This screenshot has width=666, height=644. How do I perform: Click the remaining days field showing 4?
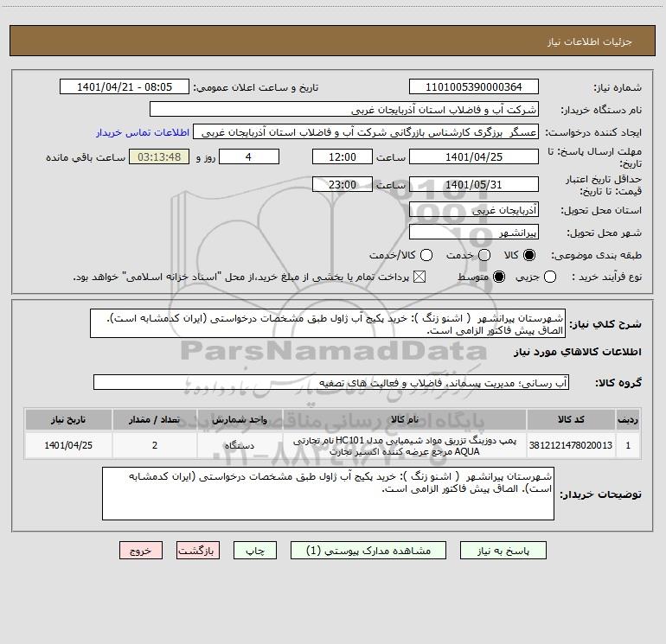(x=249, y=156)
